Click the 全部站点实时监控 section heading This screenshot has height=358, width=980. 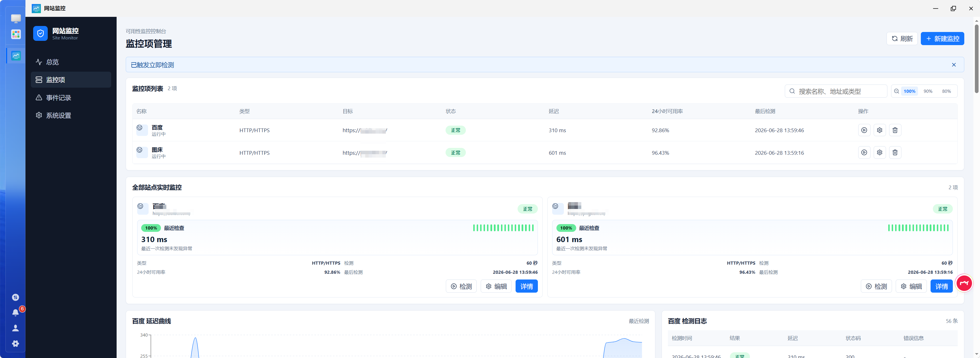point(157,187)
